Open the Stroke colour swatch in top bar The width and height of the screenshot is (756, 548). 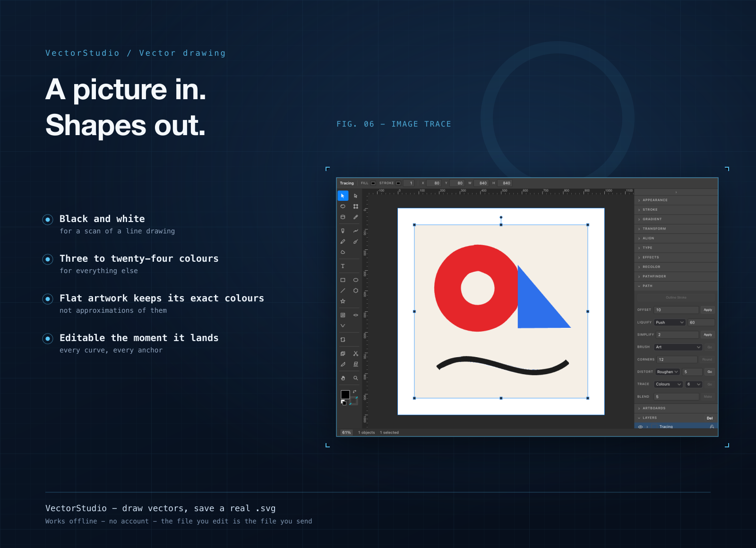pyautogui.click(x=398, y=183)
